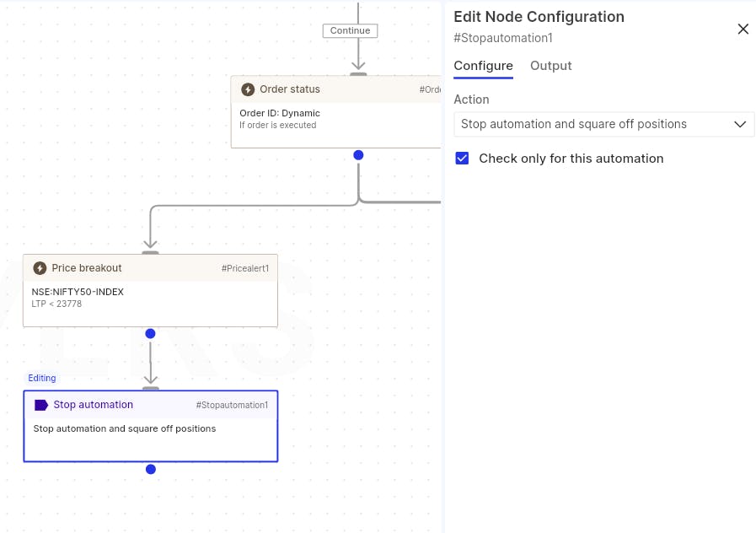The width and height of the screenshot is (756, 533).
Task: Click the purple tag icon on Stop automation node
Action: click(41, 405)
